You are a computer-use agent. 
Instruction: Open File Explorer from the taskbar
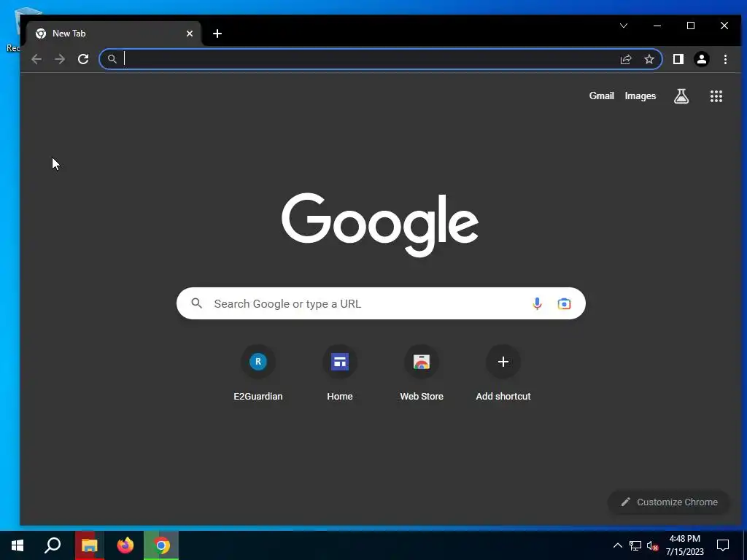pyautogui.click(x=89, y=545)
